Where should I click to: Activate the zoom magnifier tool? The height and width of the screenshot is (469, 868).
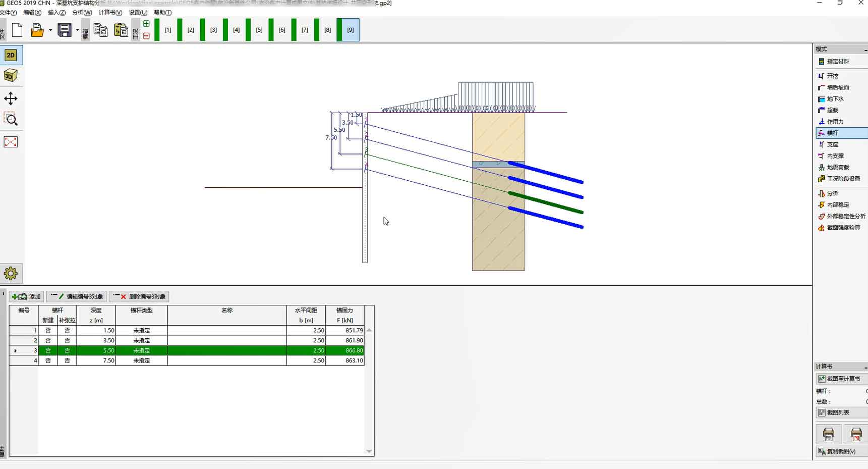pyautogui.click(x=11, y=120)
